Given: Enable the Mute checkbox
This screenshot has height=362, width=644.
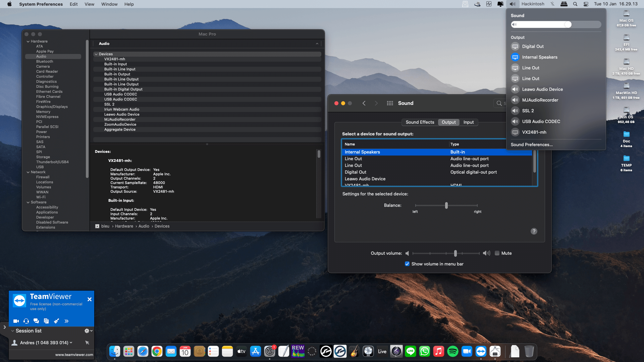Looking at the screenshot, I should click(x=497, y=253).
